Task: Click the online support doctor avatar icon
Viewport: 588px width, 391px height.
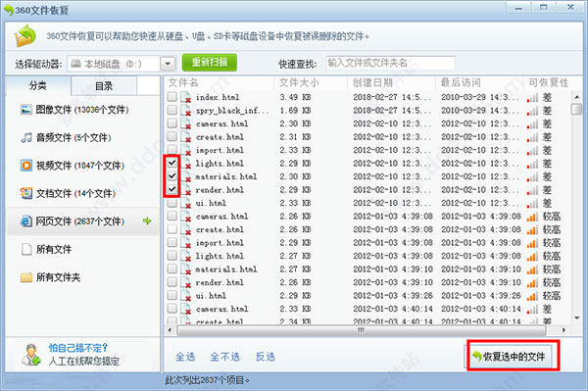Action: click(30, 355)
